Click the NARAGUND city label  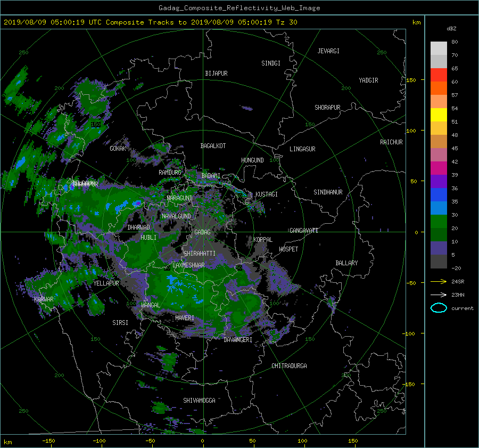pos(180,198)
